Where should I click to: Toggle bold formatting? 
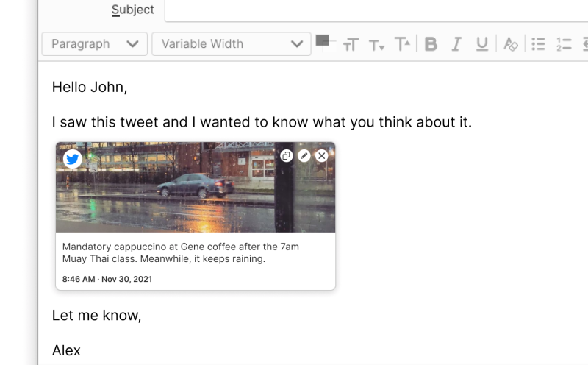click(431, 44)
